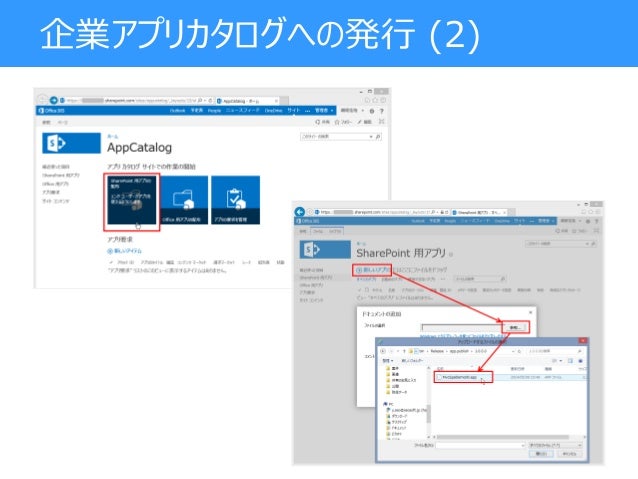Viewport: 638px width, 479px height.
Task: Click ellipsis in AppCatalog Office 365 nav bar
Action: (307, 111)
